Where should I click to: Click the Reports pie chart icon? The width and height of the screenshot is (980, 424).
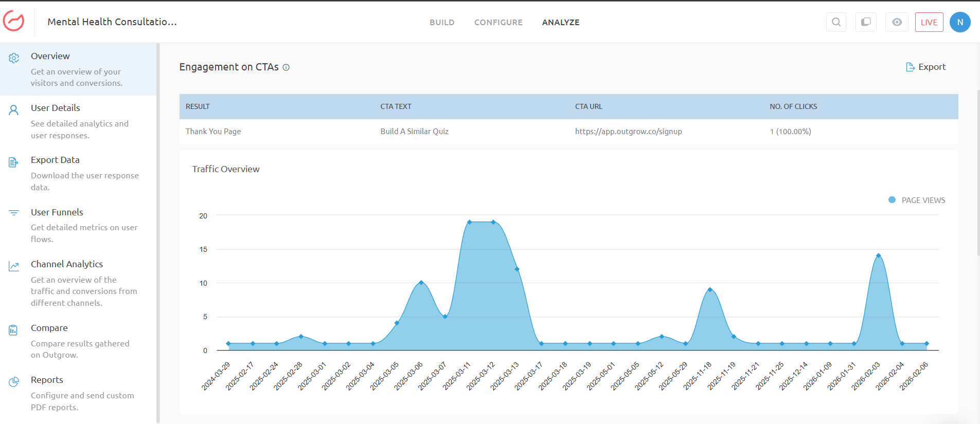[14, 381]
